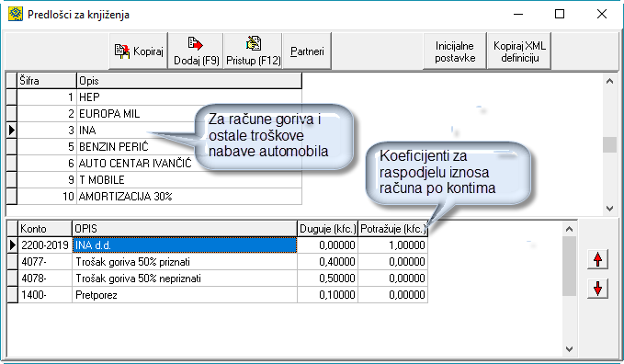624x364 pixels.
Task: Open Pristup (F12) button
Action: pos(253,51)
